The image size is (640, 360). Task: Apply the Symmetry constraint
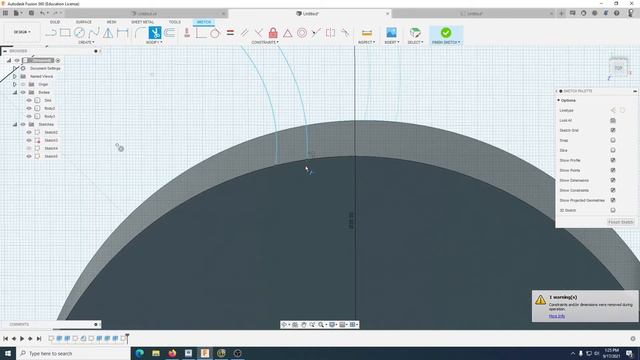coord(330,33)
